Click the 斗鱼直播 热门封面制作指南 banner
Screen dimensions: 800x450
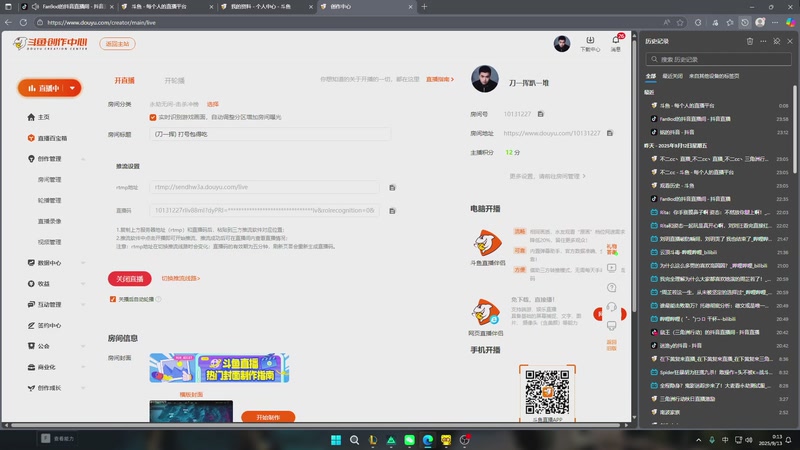pos(219,368)
